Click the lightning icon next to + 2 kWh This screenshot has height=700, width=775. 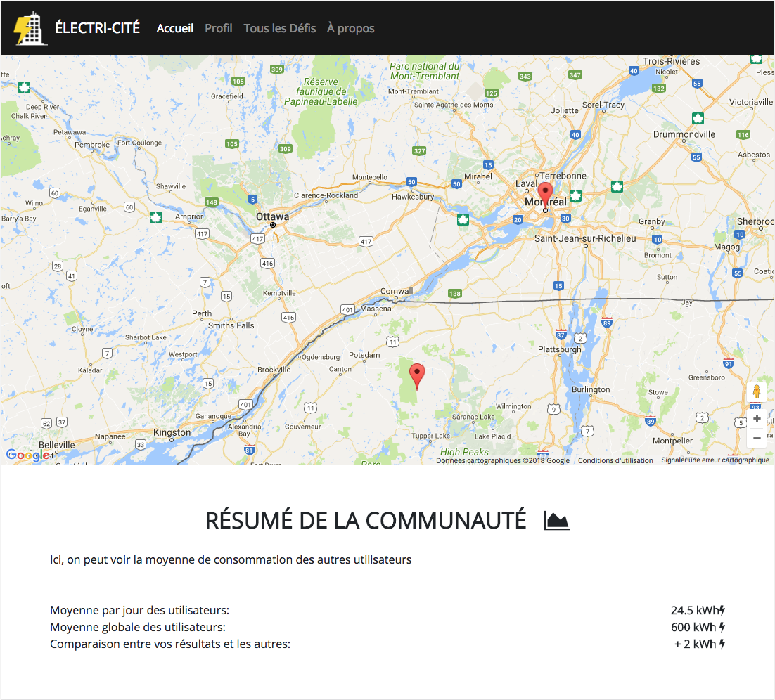pos(722,644)
